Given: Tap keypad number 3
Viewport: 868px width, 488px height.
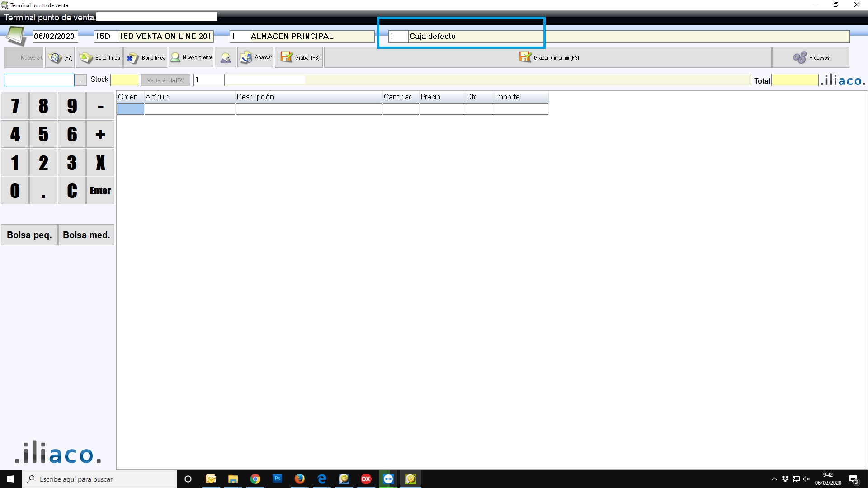Looking at the screenshot, I should (x=72, y=163).
